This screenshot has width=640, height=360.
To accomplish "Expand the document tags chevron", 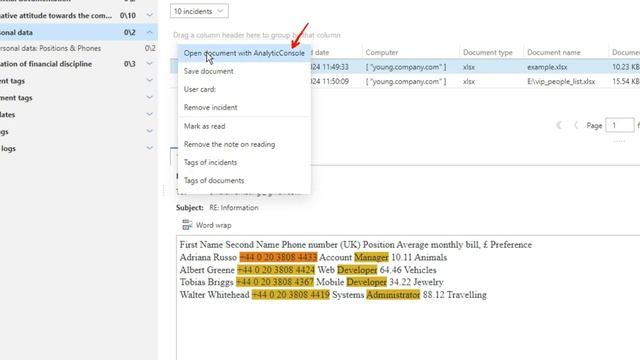I will click(149, 98).
